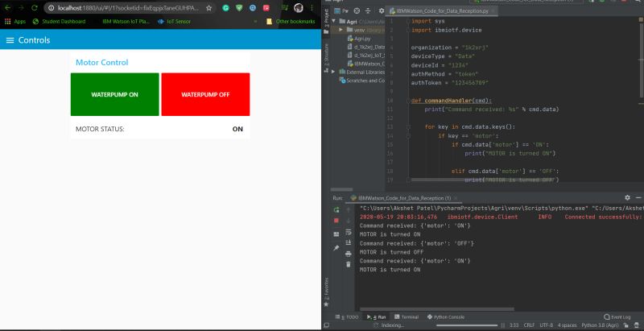This screenshot has width=644, height=331.
Task: Collapse the for-loop fold marker at line 13
Action: [x=408, y=127]
